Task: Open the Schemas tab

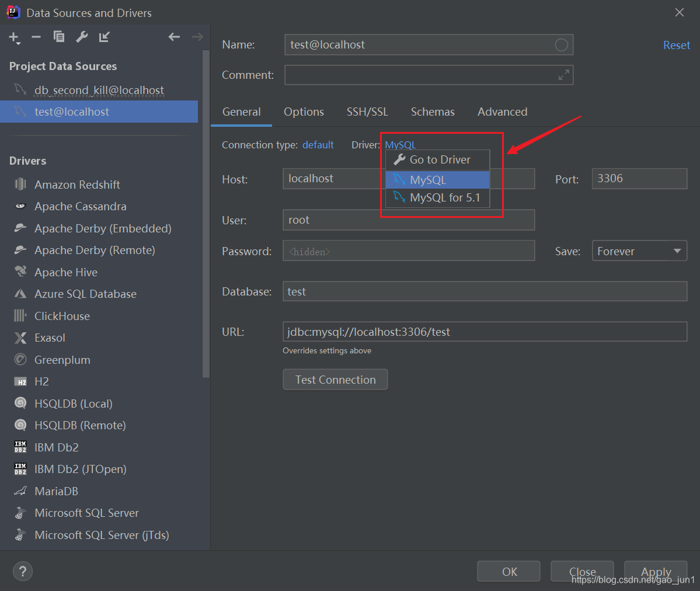Action: pos(433,112)
